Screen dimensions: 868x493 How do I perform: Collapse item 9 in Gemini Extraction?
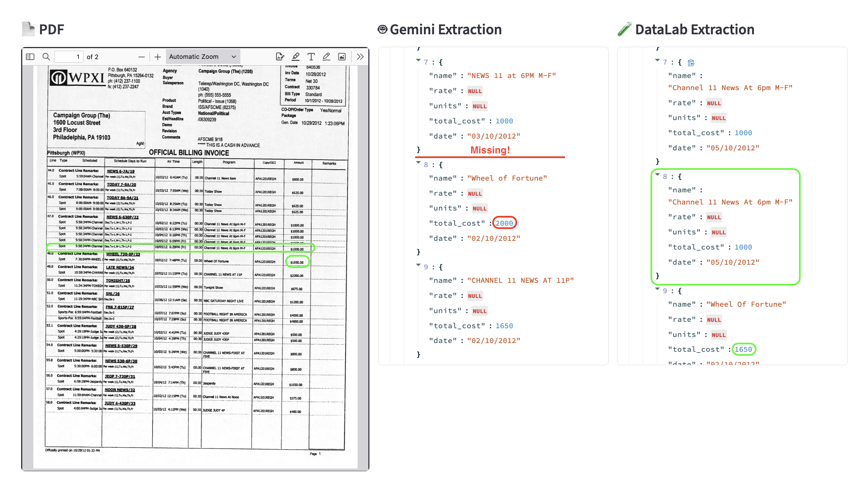coord(418,265)
